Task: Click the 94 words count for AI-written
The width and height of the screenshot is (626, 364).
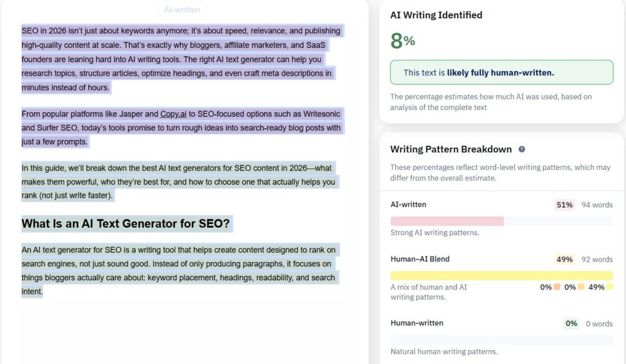Action: 597,205
